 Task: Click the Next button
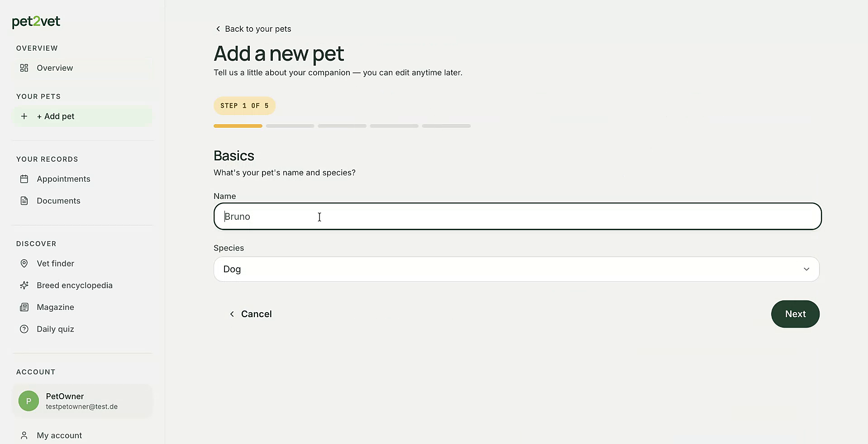coord(795,314)
